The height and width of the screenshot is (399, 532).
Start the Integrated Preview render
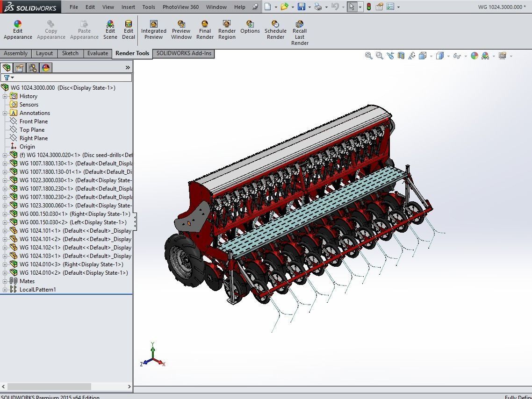154,30
